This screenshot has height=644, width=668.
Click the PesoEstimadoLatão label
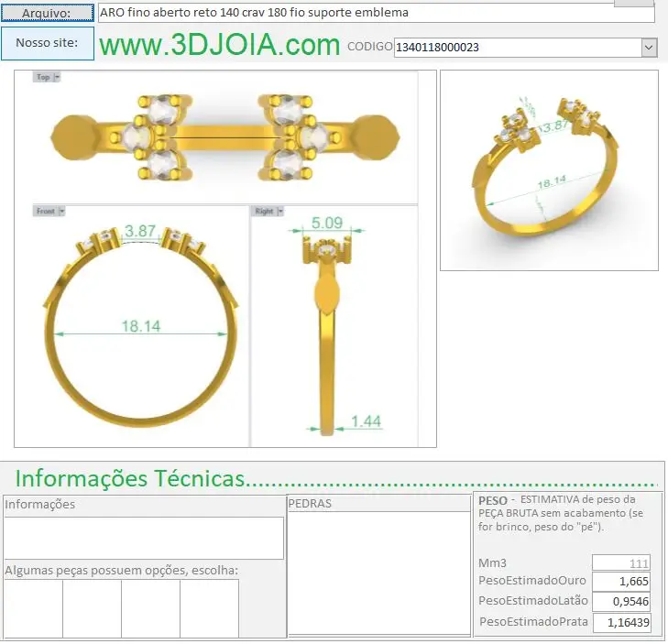[533, 601]
